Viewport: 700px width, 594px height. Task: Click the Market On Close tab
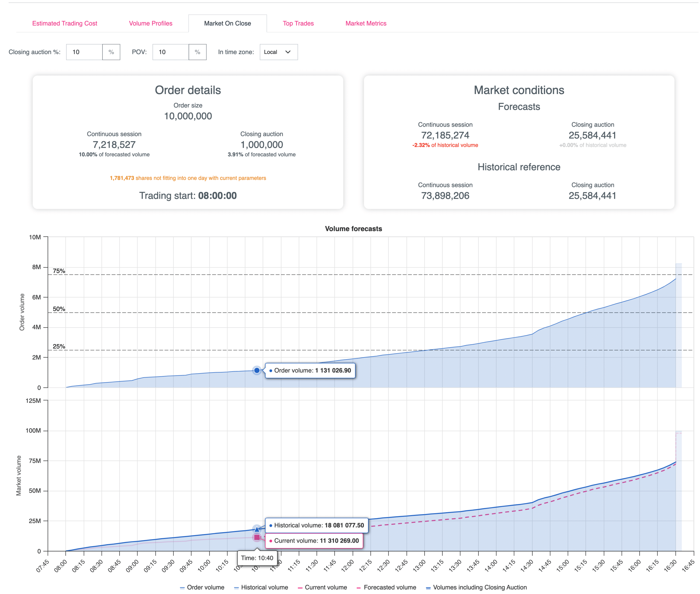pos(227,23)
